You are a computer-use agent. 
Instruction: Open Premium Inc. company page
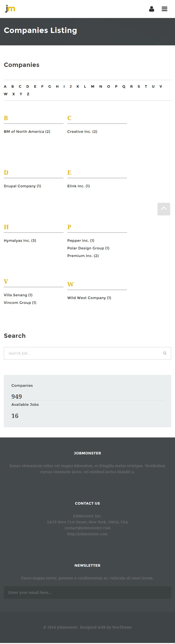83,256
